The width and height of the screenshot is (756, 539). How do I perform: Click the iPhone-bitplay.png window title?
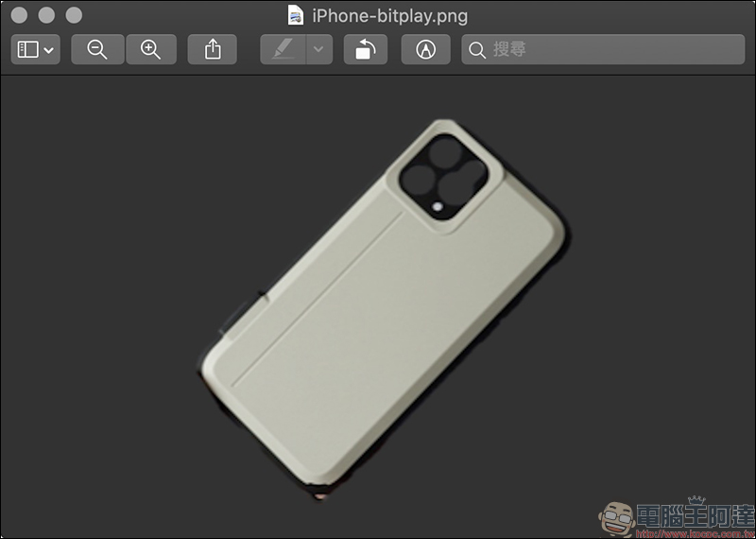(x=389, y=16)
